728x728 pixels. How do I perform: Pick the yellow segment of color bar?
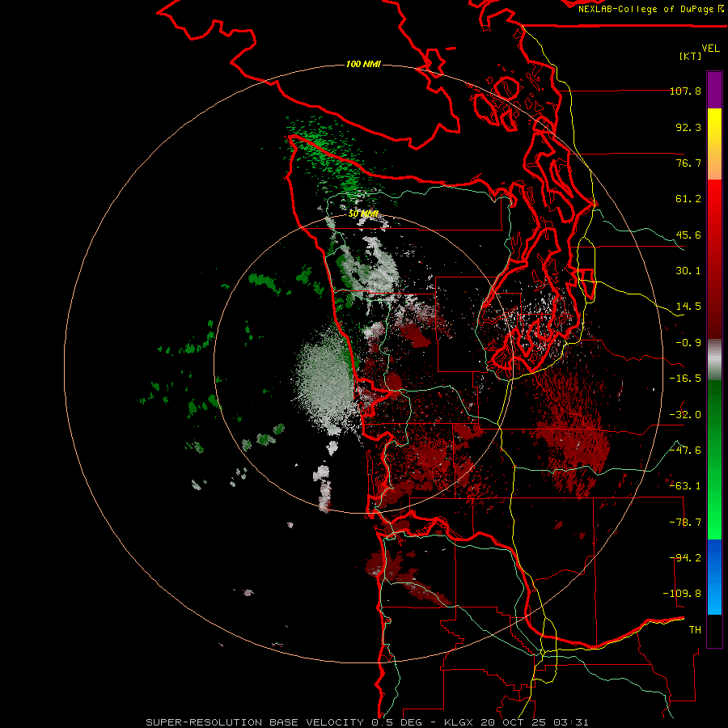[x=714, y=130]
